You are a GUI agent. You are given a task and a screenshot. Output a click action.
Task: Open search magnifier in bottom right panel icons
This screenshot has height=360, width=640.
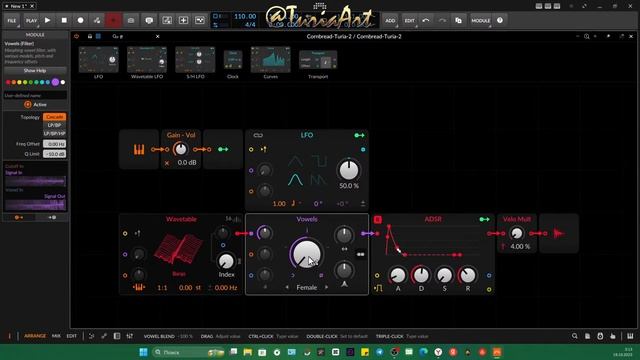click(x=575, y=336)
